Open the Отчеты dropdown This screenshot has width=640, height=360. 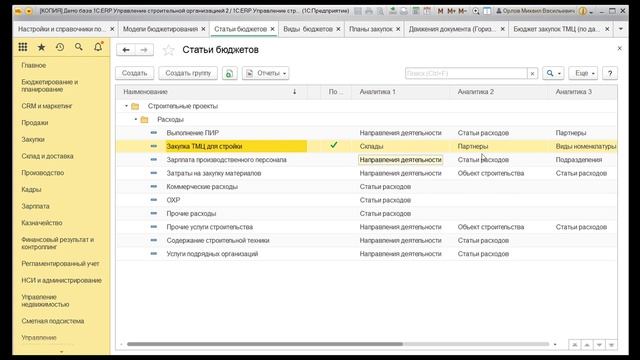click(265, 73)
